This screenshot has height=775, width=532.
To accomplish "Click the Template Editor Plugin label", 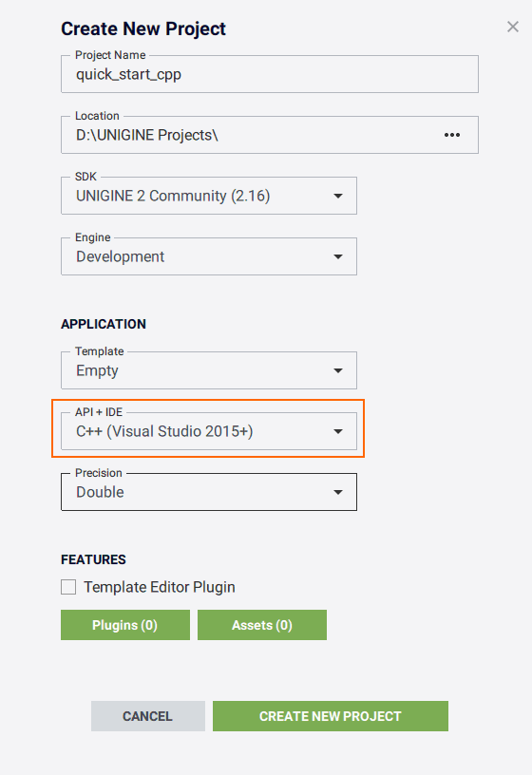I will (x=160, y=587).
